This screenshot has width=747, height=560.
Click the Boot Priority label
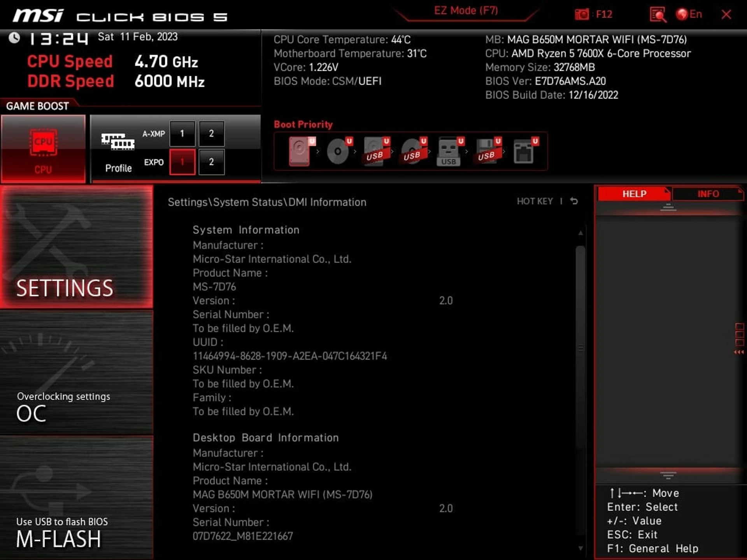coord(303,124)
